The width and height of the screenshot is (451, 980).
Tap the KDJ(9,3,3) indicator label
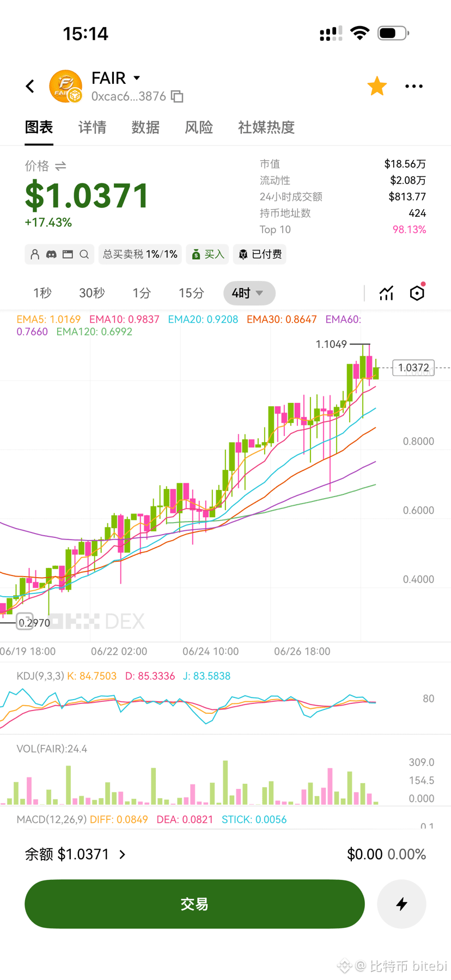click(40, 676)
